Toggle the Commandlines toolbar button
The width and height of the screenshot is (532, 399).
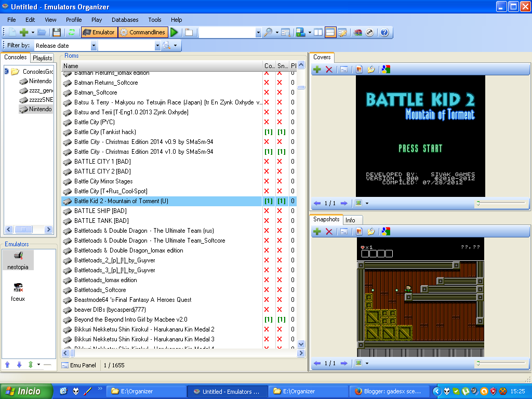tap(143, 33)
